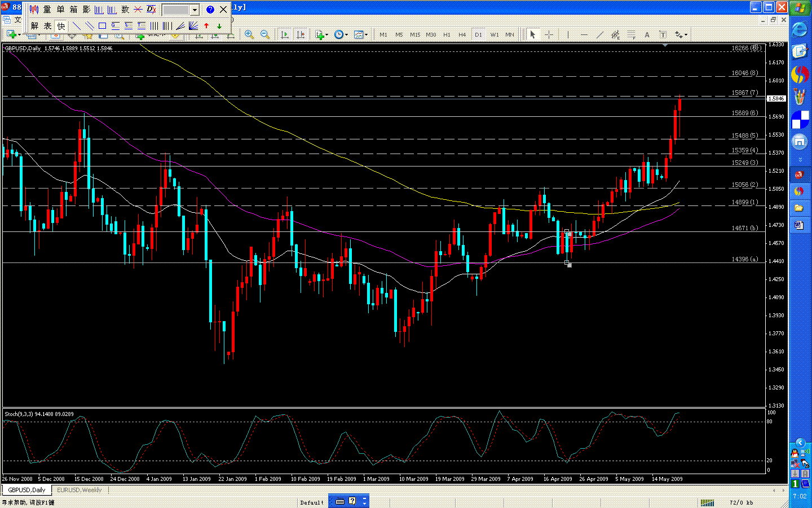
Task: Click the keyboard icon on language bar
Action: 340,501
